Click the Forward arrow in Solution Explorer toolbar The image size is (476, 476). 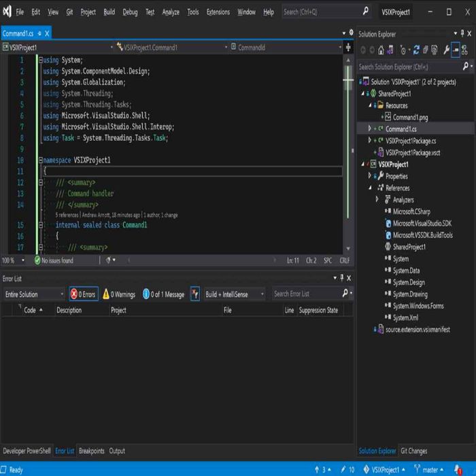[x=372, y=50]
